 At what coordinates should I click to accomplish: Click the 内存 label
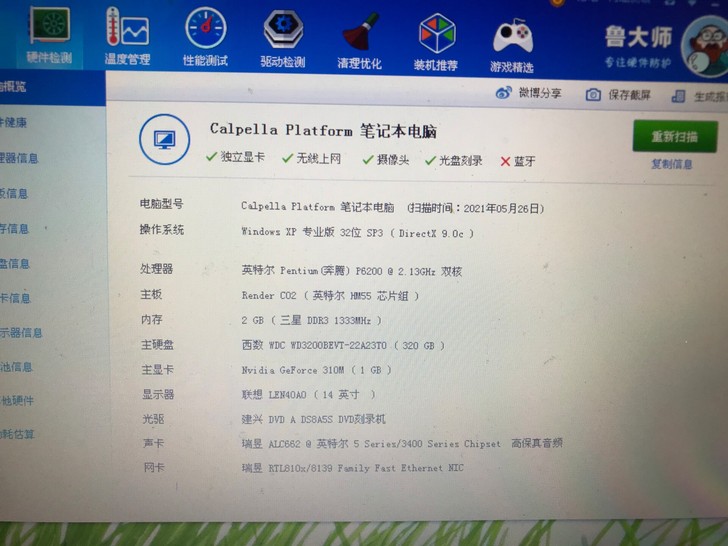click(x=152, y=319)
